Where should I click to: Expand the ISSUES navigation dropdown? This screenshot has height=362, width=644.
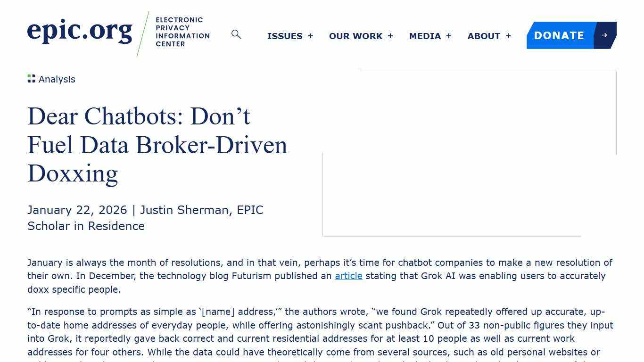[285, 36]
